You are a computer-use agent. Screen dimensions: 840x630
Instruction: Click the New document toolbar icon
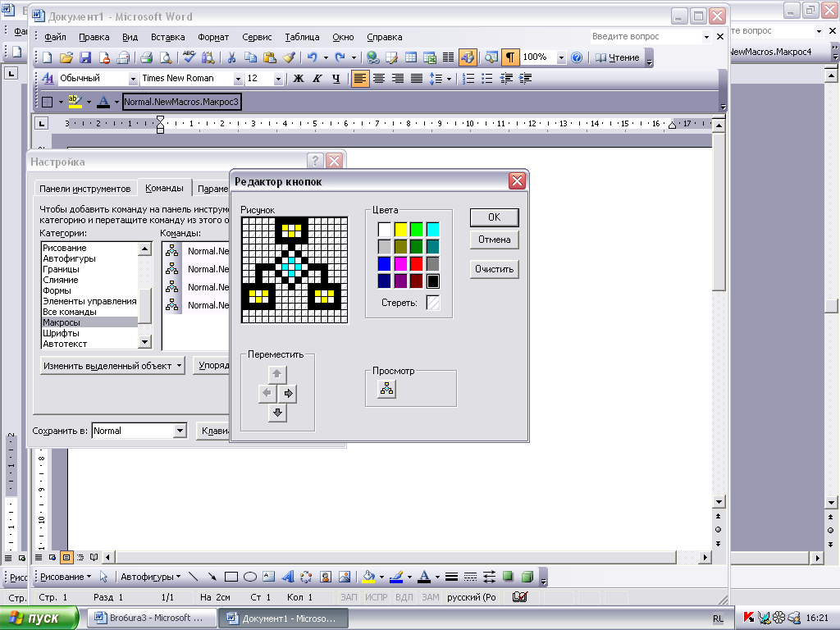tap(47, 57)
